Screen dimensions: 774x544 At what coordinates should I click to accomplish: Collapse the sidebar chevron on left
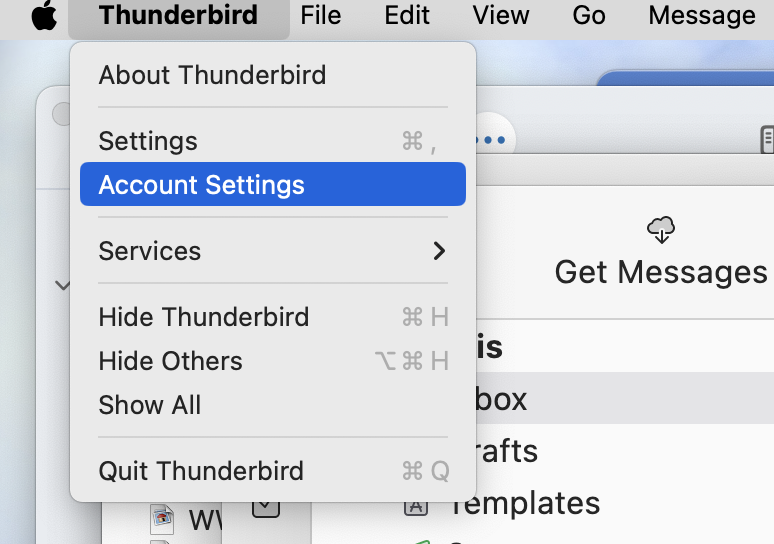[x=62, y=286]
